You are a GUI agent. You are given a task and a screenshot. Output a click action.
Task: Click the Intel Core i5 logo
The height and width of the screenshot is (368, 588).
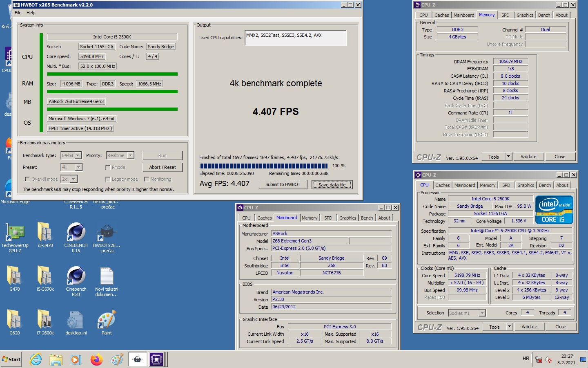point(554,210)
